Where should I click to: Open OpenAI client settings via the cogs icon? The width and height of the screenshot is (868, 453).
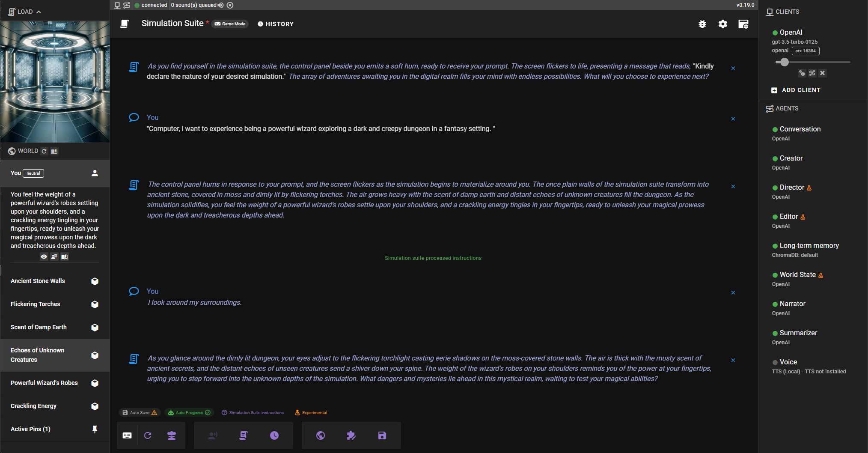click(802, 73)
